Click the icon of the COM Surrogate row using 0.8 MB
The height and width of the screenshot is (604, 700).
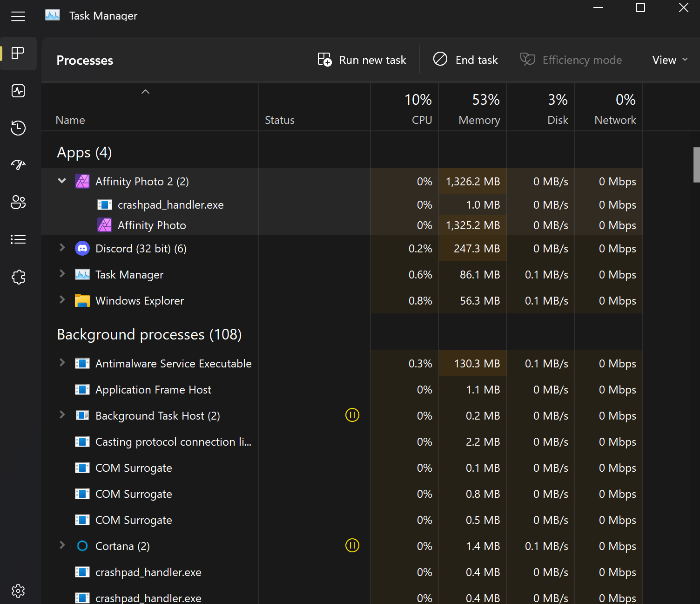[82, 494]
